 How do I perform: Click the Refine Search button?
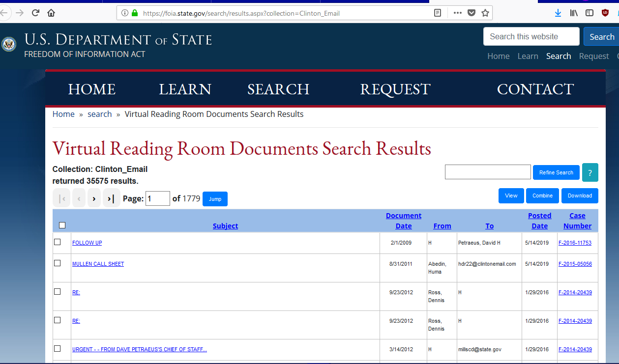(556, 172)
